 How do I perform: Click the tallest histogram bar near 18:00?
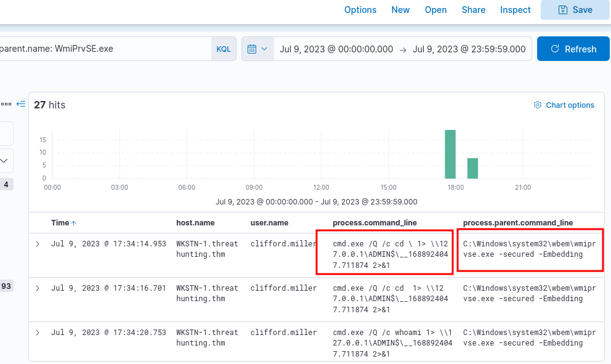(x=450, y=154)
